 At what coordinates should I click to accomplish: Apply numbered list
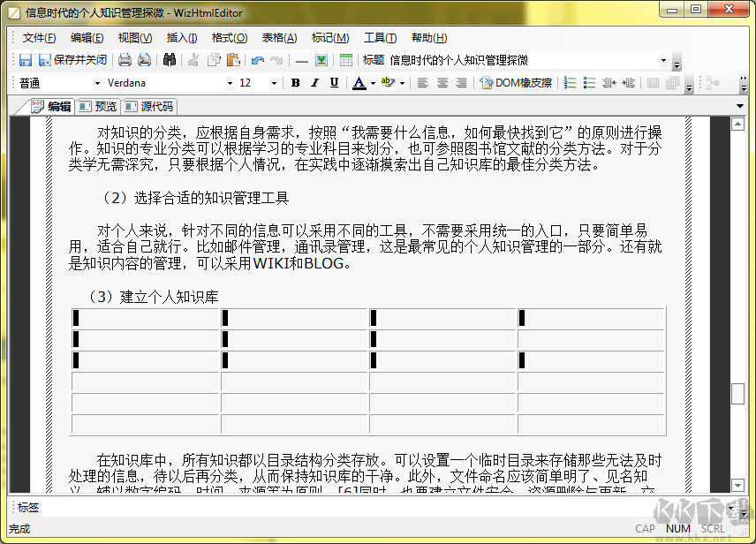tap(570, 83)
